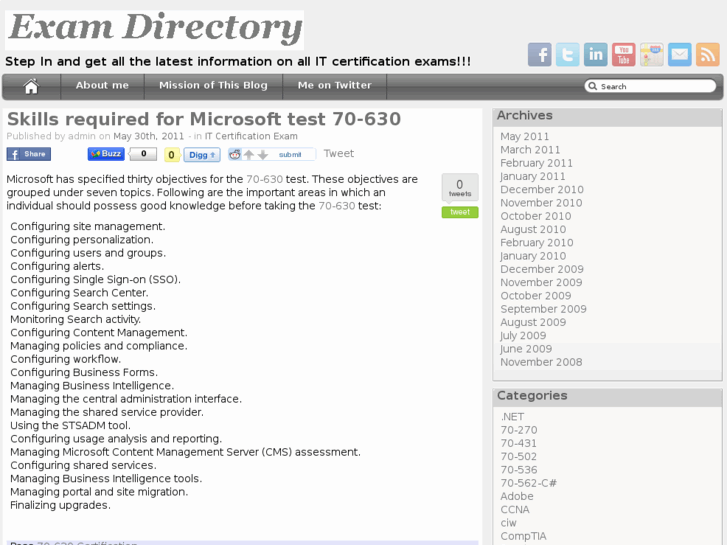Upvote with the reddit up arrow

coord(249,154)
